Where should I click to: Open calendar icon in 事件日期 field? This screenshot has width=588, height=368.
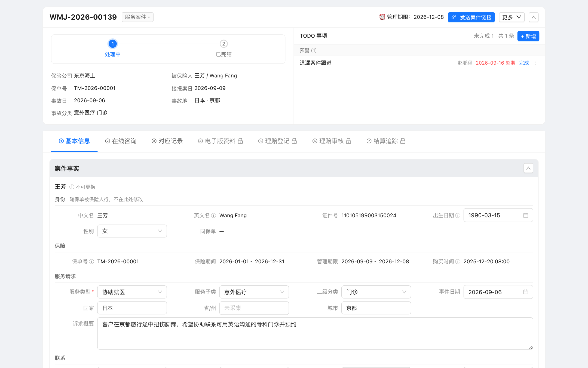coord(525,292)
